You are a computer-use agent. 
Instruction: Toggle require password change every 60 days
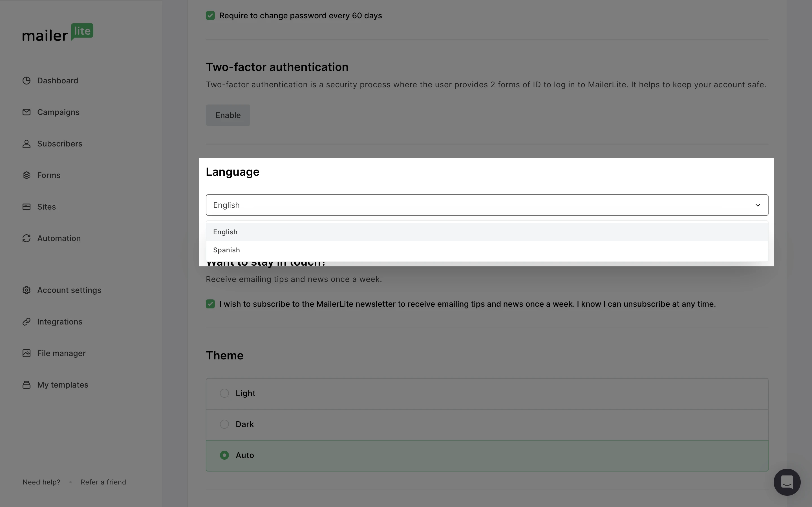210,15
